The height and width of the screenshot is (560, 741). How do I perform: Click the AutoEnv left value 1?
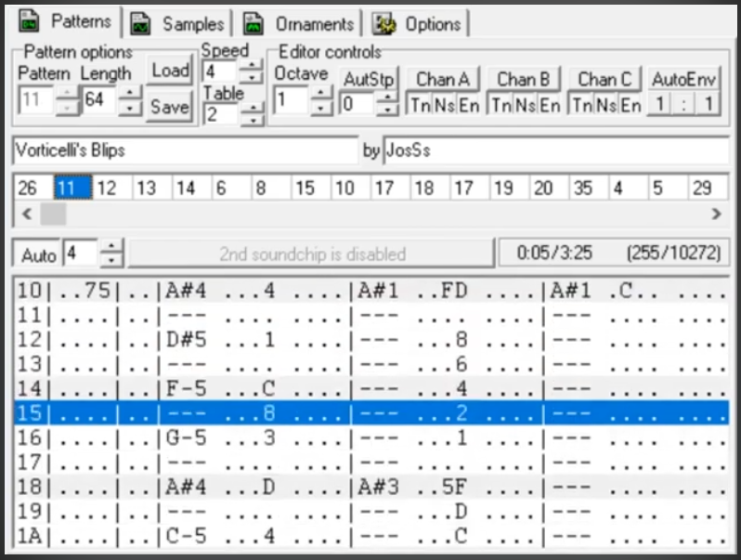tap(659, 104)
